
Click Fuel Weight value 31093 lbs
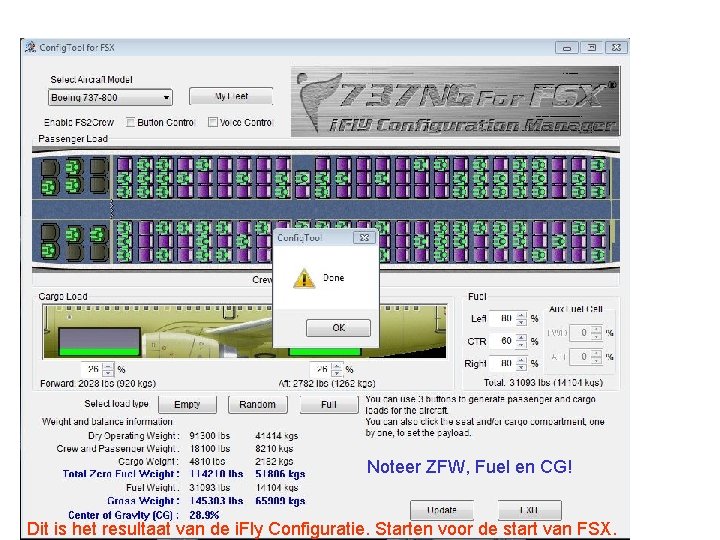(x=210, y=487)
